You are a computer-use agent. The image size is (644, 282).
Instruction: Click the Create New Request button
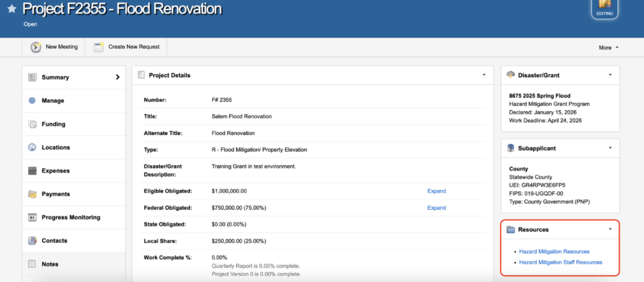click(x=126, y=47)
